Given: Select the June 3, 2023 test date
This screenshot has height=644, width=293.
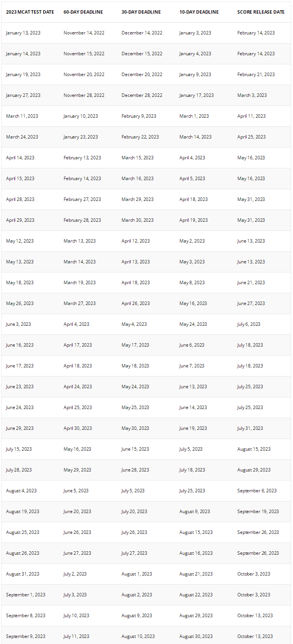Looking at the screenshot, I should click(19, 324).
